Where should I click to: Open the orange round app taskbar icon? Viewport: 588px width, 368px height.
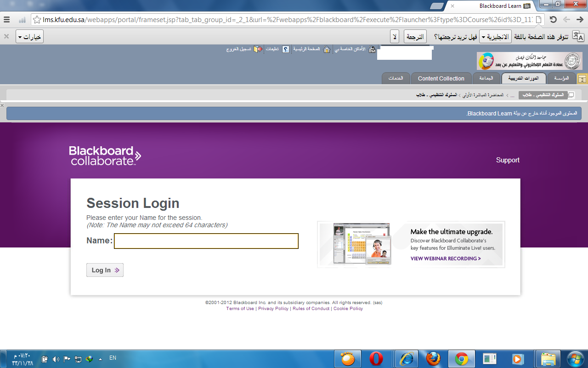(348, 359)
